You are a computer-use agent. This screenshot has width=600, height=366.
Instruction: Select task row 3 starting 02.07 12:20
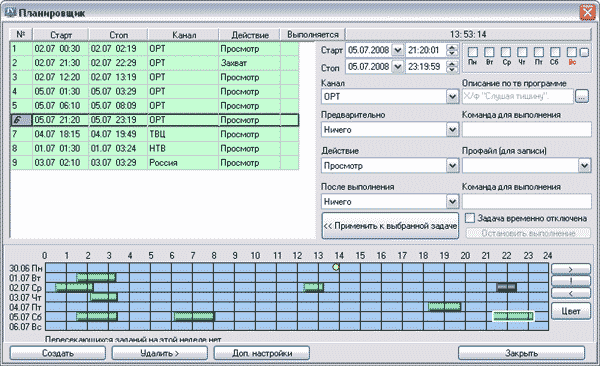click(155, 77)
